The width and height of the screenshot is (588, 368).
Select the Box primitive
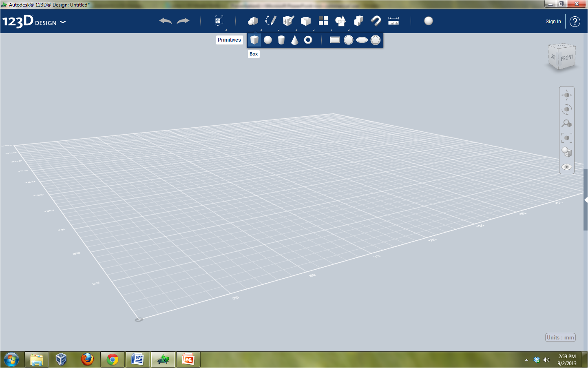point(254,40)
